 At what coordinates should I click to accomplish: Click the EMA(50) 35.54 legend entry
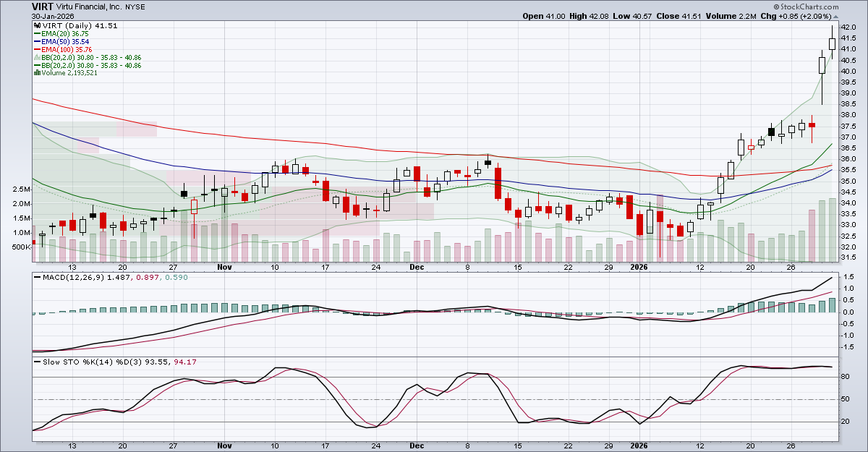[x=66, y=41]
